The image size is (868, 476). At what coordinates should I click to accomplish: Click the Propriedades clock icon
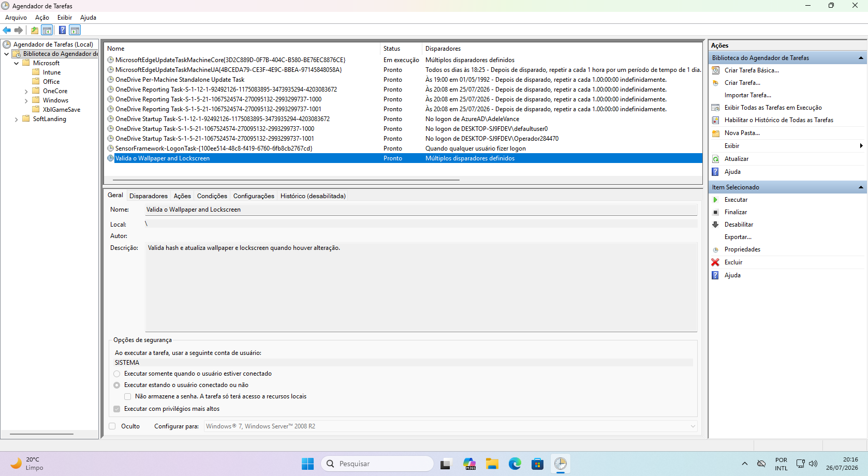(x=715, y=249)
